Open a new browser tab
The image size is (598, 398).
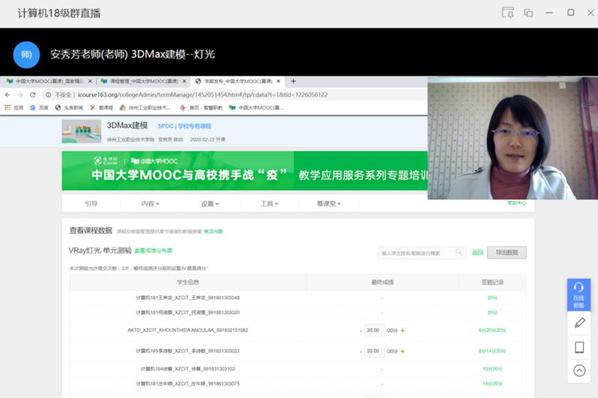click(293, 81)
